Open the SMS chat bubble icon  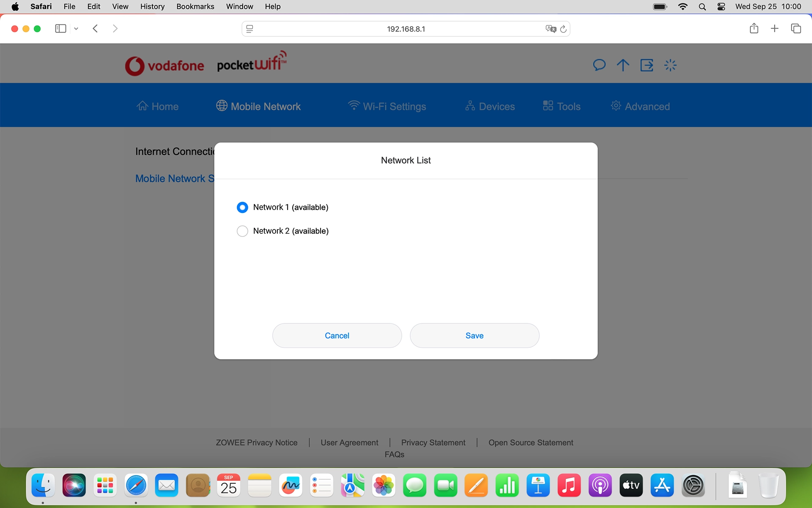click(599, 65)
